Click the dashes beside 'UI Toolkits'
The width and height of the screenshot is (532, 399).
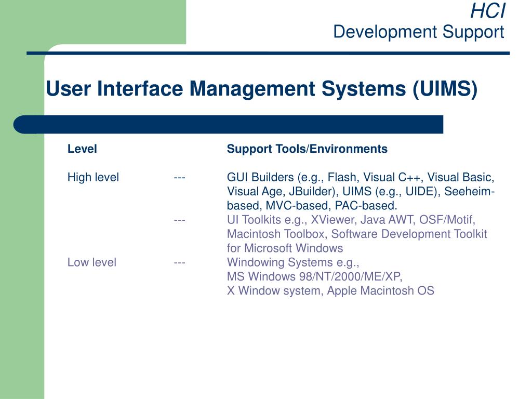179,220
